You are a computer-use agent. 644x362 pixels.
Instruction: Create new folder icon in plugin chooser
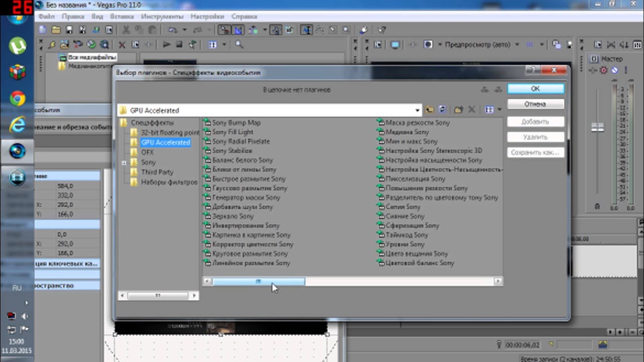(x=458, y=110)
